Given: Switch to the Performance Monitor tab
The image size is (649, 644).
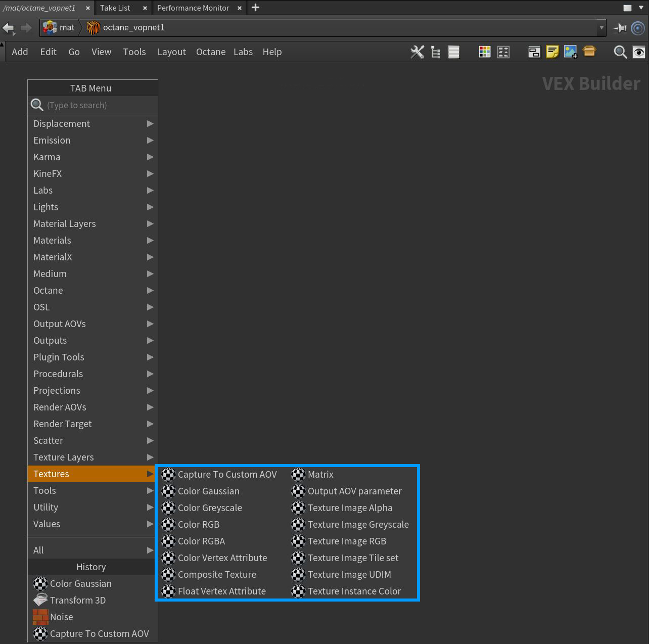Looking at the screenshot, I should tap(193, 8).
